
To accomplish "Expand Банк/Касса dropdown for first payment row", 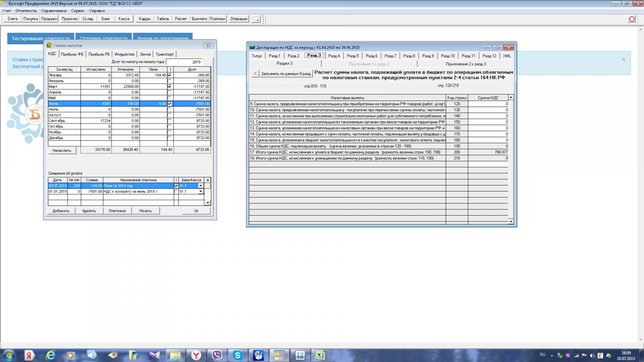I will click(x=200, y=186).
